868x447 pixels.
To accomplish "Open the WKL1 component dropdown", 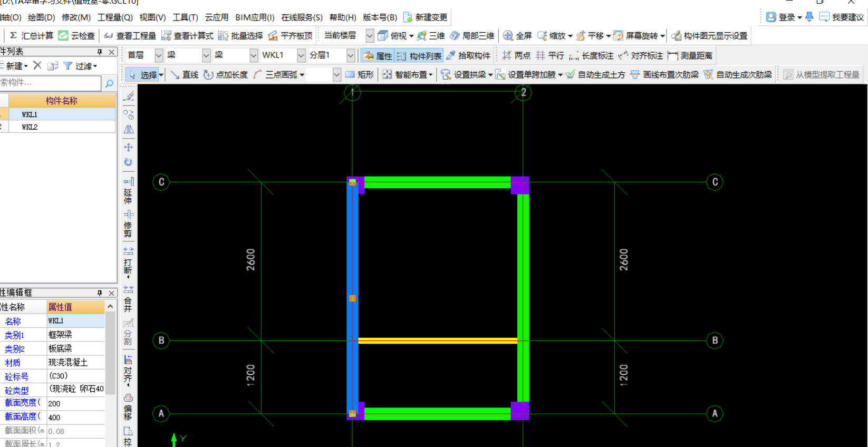I will coord(301,55).
